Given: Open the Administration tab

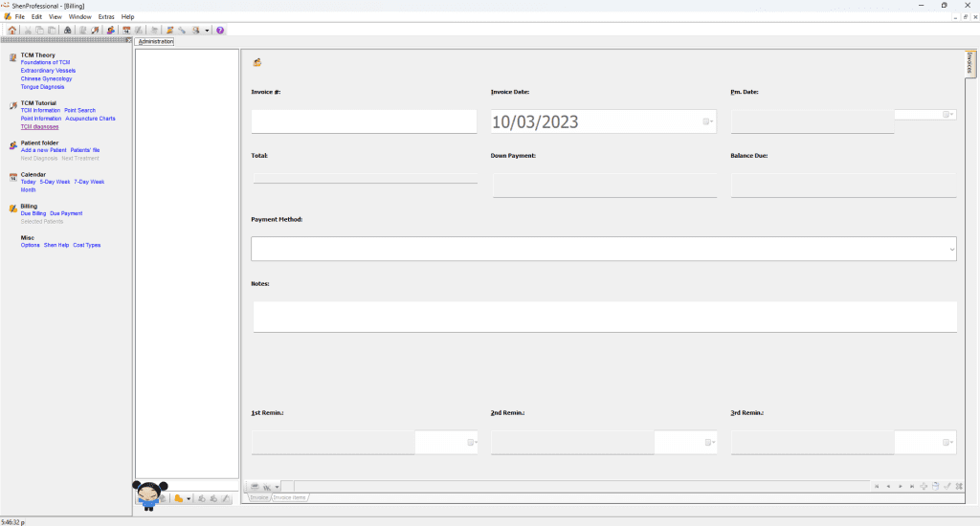Looking at the screenshot, I should pos(156,42).
